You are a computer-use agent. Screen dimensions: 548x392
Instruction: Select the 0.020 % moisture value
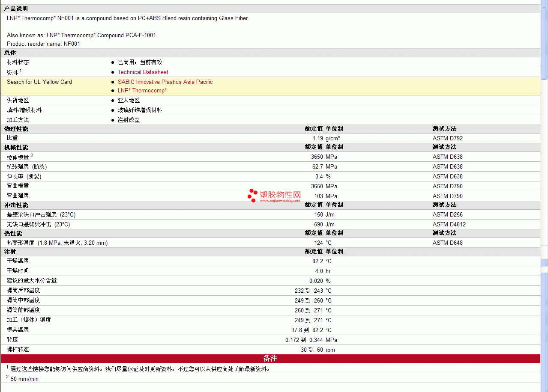316,281
